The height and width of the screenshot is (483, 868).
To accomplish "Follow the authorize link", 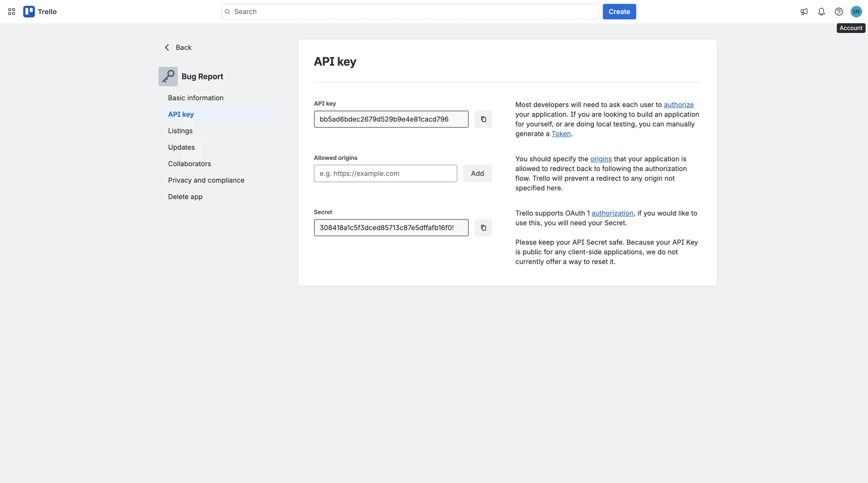I will point(678,105).
